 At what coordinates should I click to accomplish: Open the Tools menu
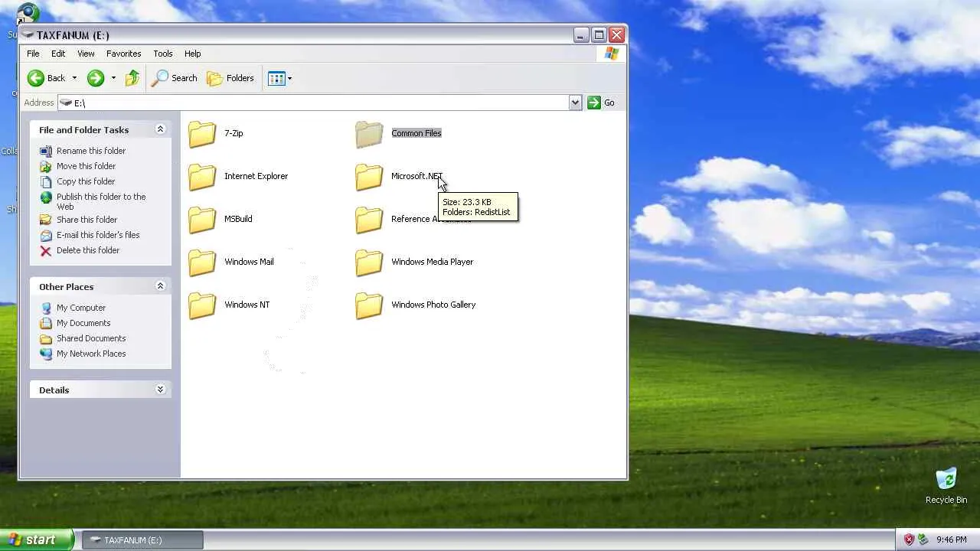(x=163, y=54)
